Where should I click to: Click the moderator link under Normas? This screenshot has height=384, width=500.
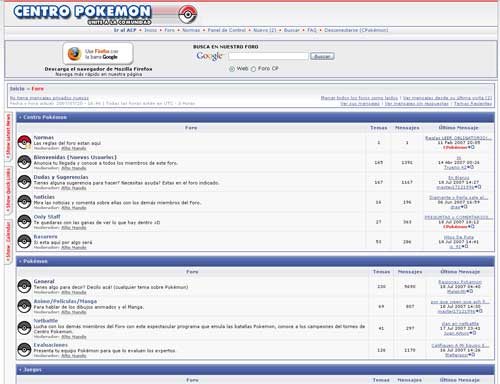[x=74, y=148]
